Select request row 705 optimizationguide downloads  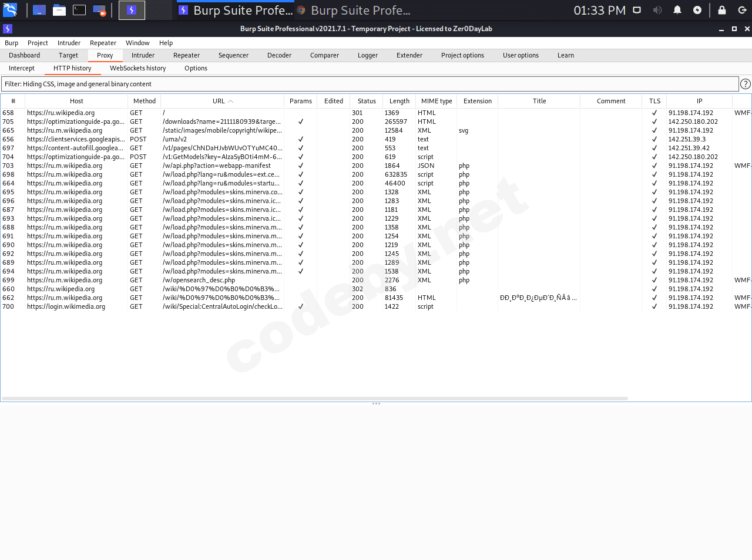click(x=376, y=122)
